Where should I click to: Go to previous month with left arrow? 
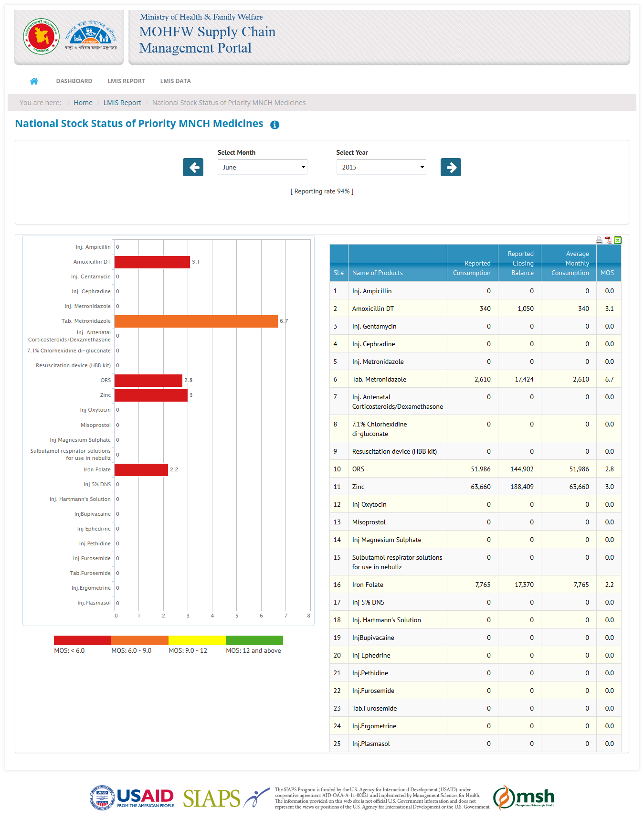[x=193, y=167]
